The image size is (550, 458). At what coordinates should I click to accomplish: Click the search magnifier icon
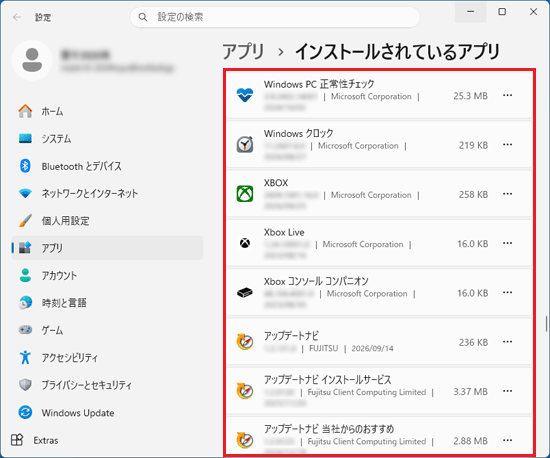[x=142, y=17]
